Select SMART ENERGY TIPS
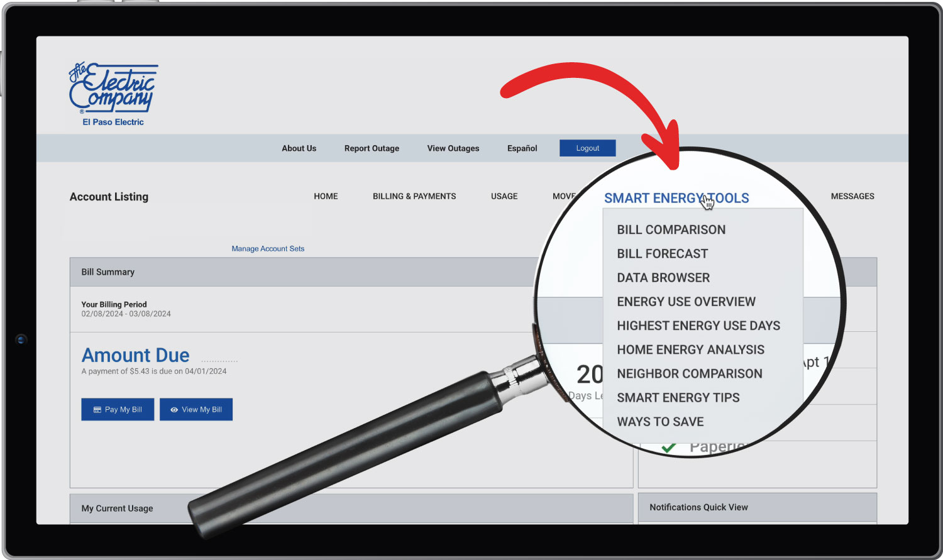 pyautogui.click(x=678, y=397)
